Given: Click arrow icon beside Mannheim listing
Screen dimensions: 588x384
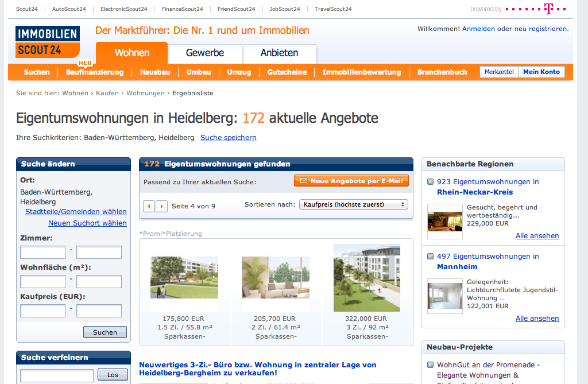Looking at the screenshot, I should click(431, 257).
